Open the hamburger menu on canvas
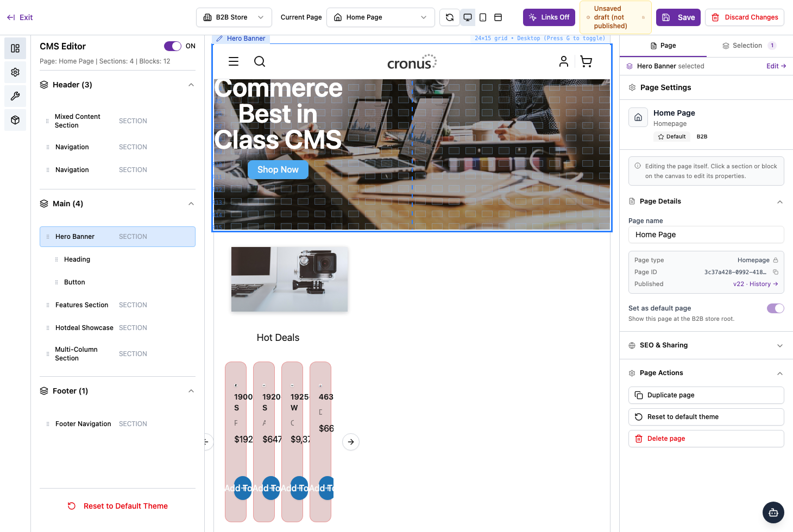This screenshot has height=532, width=793. [234, 61]
